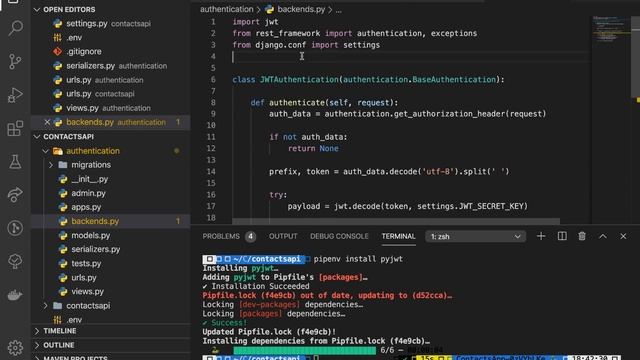The width and height of the screenshot is (640, 360).
Task: Switch to the TERMINAL tab
Action: (x=398, y=236)
